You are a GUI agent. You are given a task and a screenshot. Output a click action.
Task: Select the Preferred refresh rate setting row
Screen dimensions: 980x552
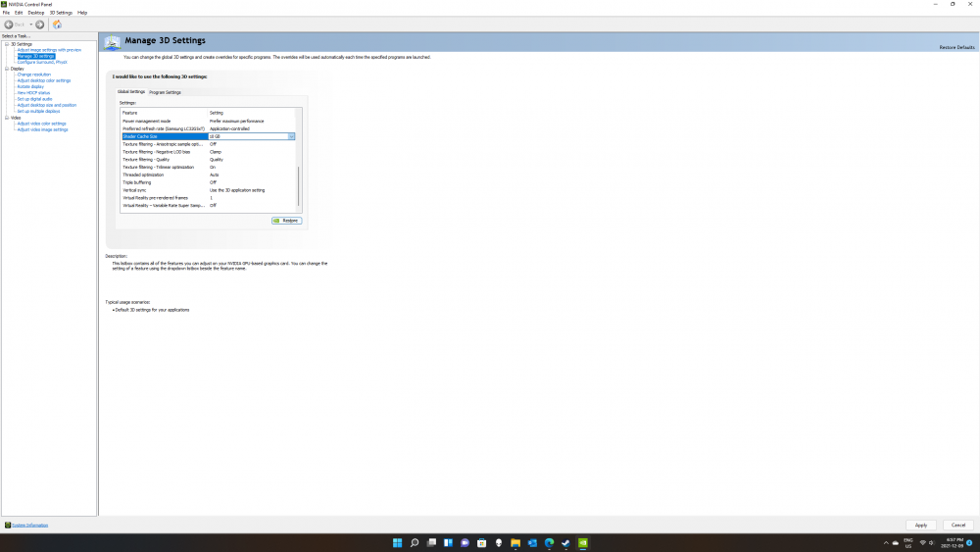[209, 128]
